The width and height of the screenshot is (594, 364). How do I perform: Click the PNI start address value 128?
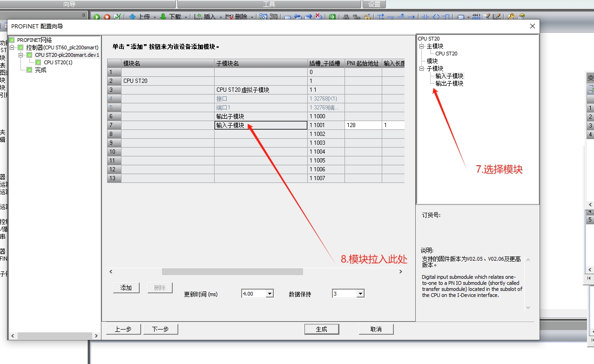point(363,125)
